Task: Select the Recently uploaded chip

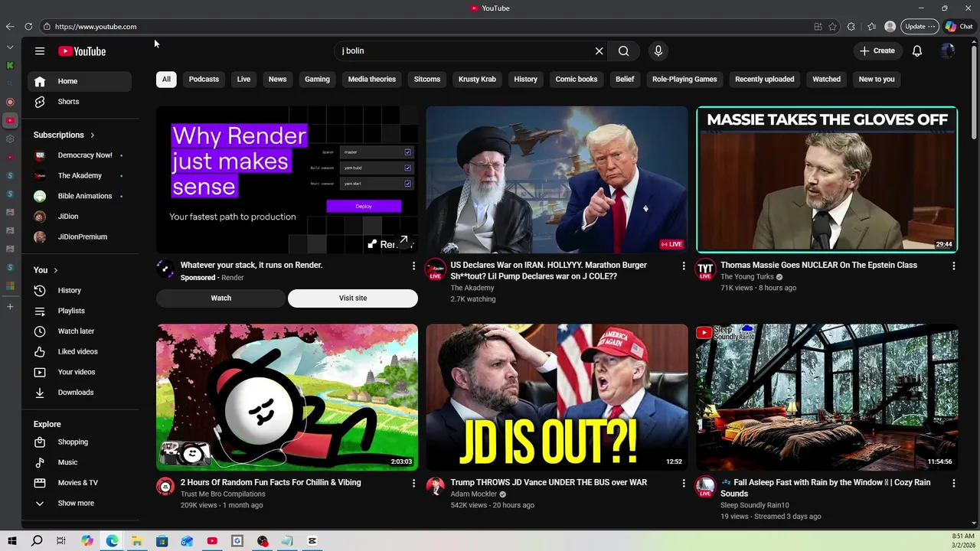Action: 765,80
